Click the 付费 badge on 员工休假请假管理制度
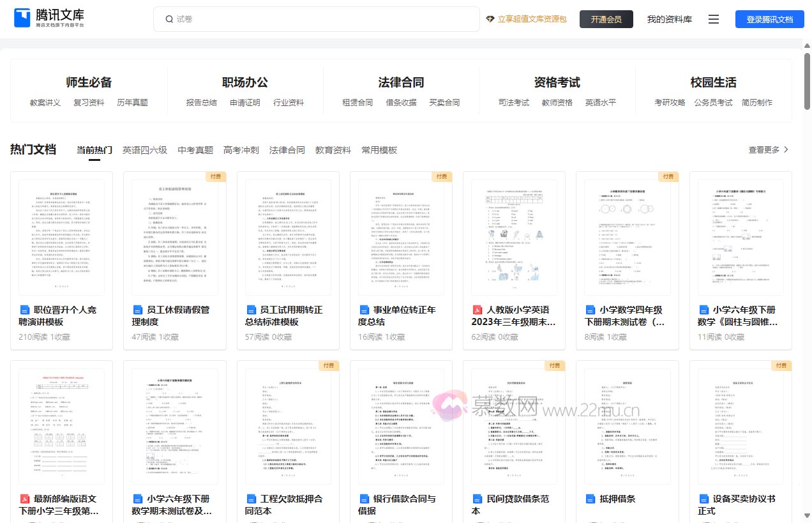Viewport: 812px width, 523px height. pyautogui.click(x=215, y=177)
